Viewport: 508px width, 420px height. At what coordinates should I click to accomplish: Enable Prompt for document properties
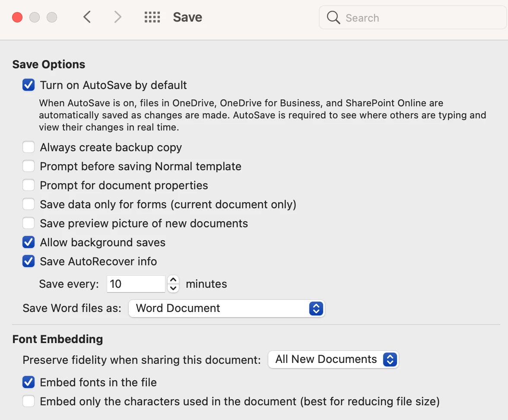point(29,185)
